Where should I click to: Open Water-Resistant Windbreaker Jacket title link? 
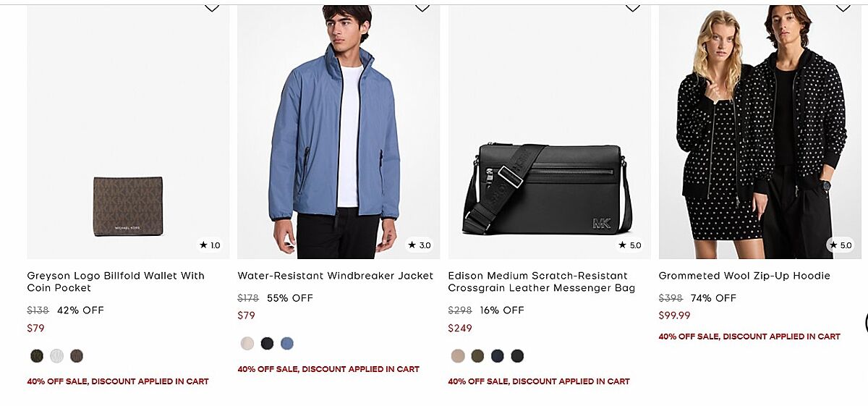click(336, 276)
